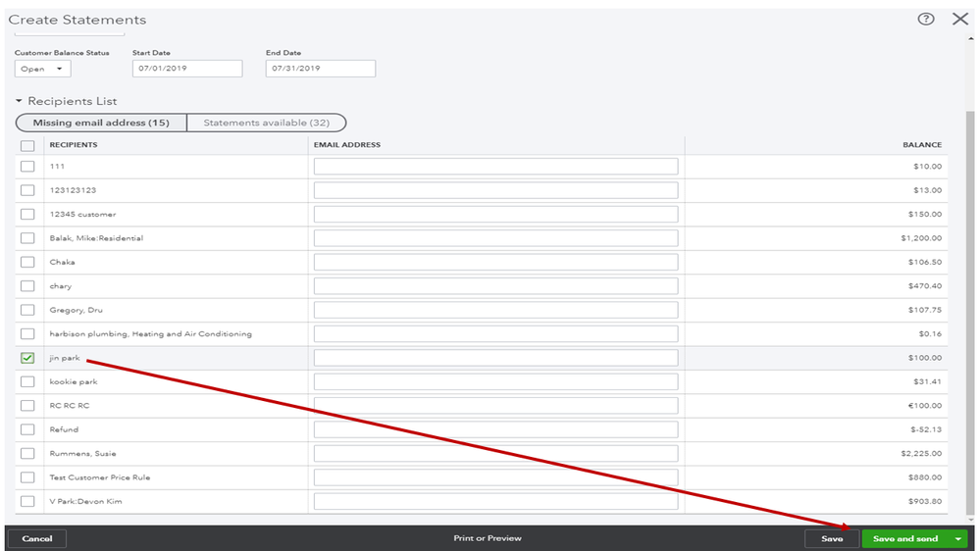The image size is (980, 551).
Task: Click the BALANCE column header
Action: (922, 145)
